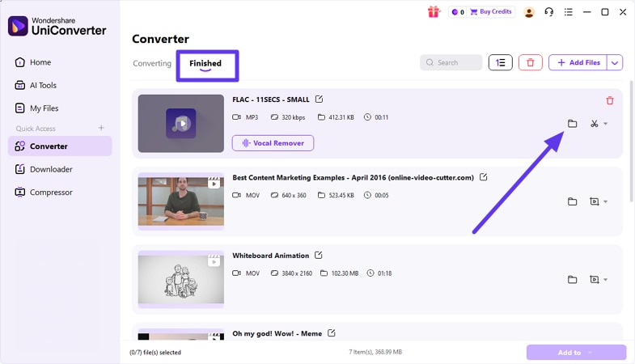This screenshot has width=635, height=364.
Task: Open My Files in sidebar
Action: tap(60, 108)
